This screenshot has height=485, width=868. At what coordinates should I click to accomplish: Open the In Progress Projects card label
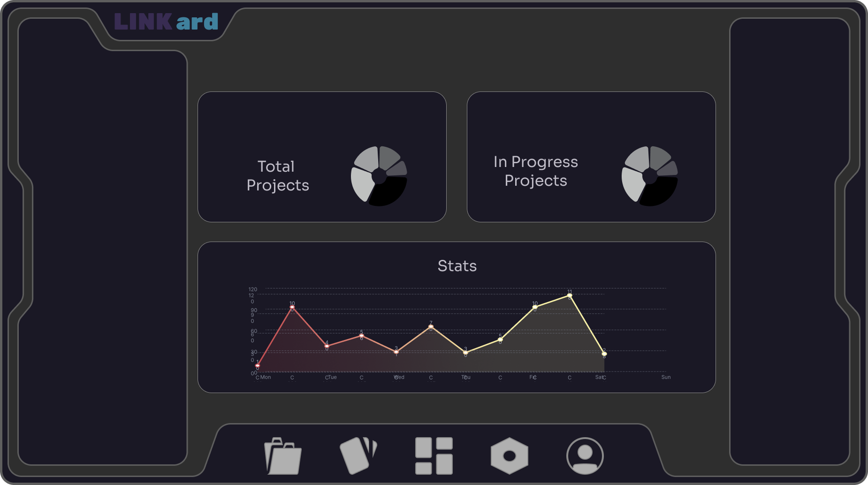click(536, 171)
